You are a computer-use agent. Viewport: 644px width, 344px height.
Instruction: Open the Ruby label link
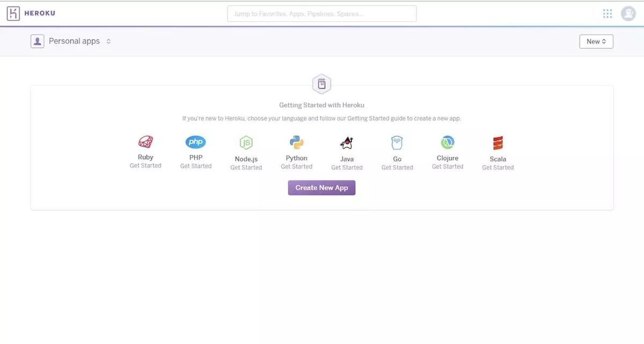pyautogui.click(x=145, y=157)
